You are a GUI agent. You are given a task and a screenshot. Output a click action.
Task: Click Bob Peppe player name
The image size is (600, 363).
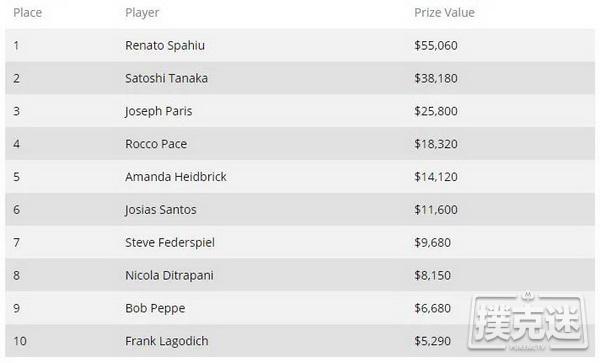point(155,308)
